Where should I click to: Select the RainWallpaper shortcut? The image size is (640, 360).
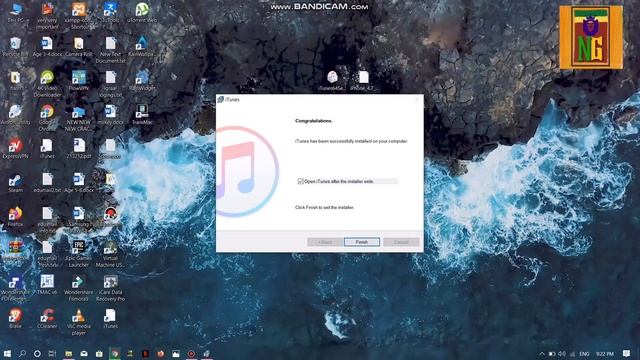(x=142, y=47)
